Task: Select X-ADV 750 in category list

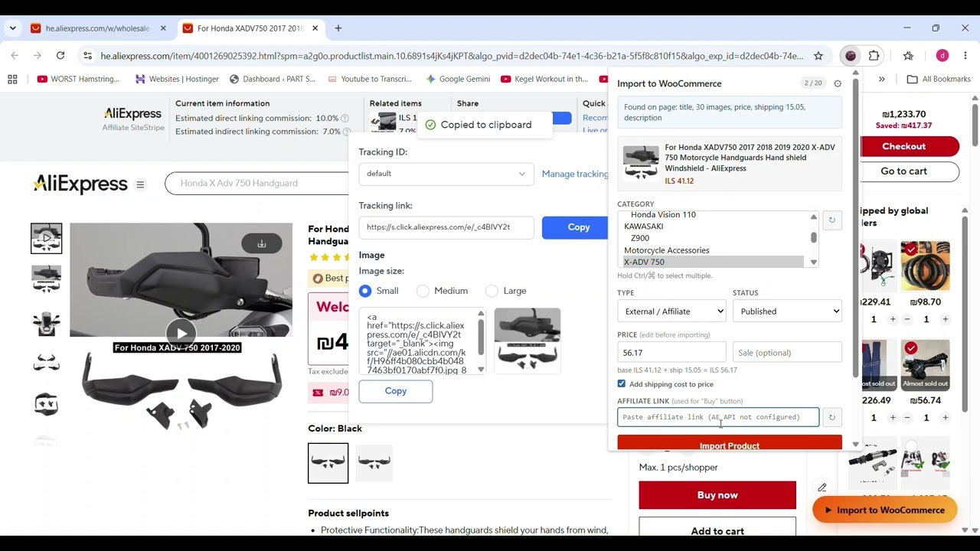Action: pos(714,262)
